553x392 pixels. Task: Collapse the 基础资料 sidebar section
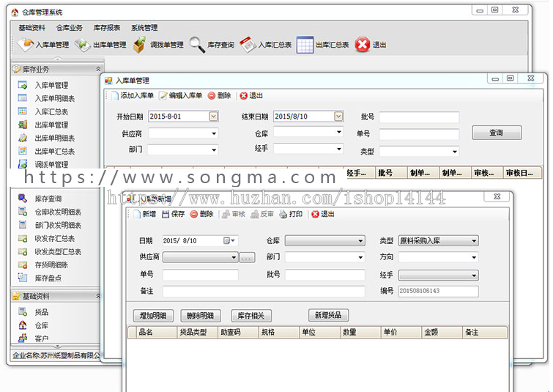click(x=98, y=296)
